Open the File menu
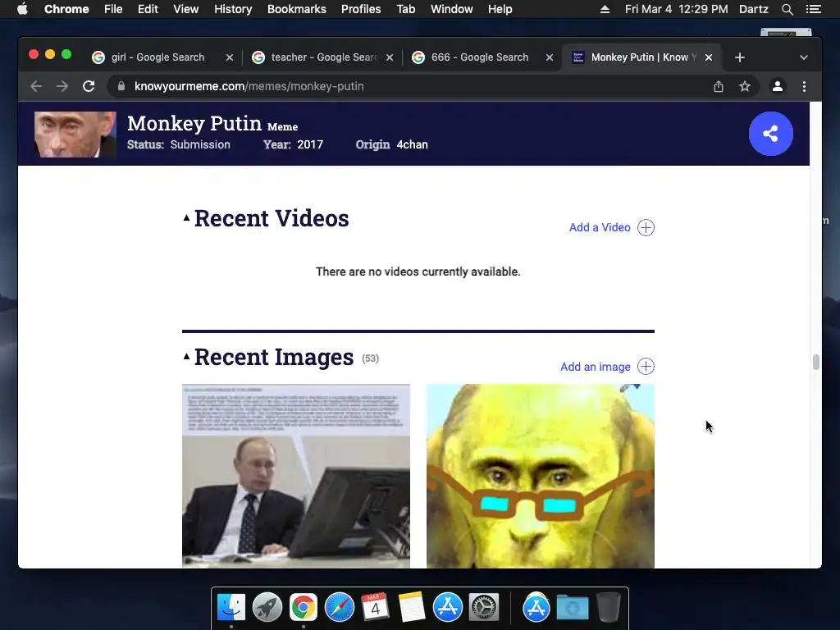The height and width of the screenshot is (630, 840). point(113,9)
